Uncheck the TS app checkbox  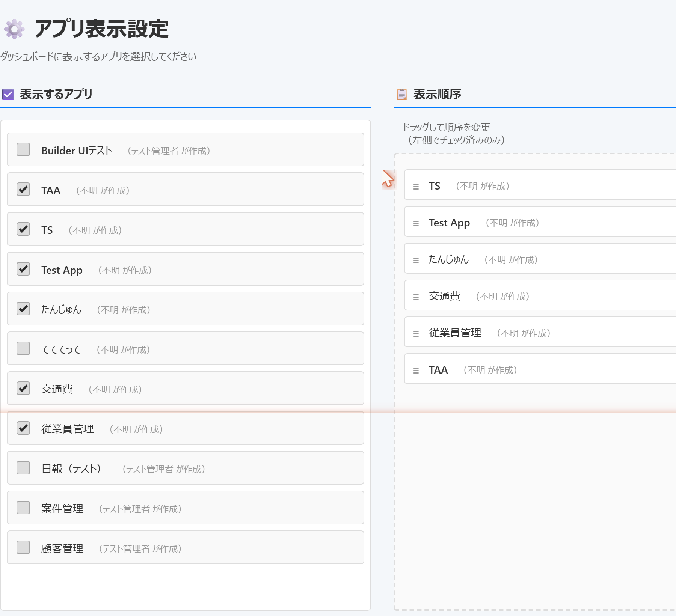pos(23,229)
